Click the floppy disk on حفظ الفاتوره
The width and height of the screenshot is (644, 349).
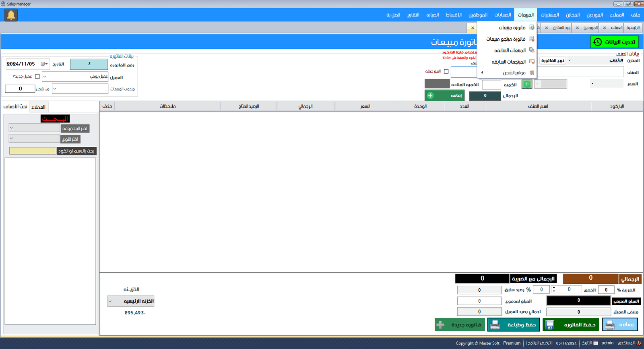[550, 325]
